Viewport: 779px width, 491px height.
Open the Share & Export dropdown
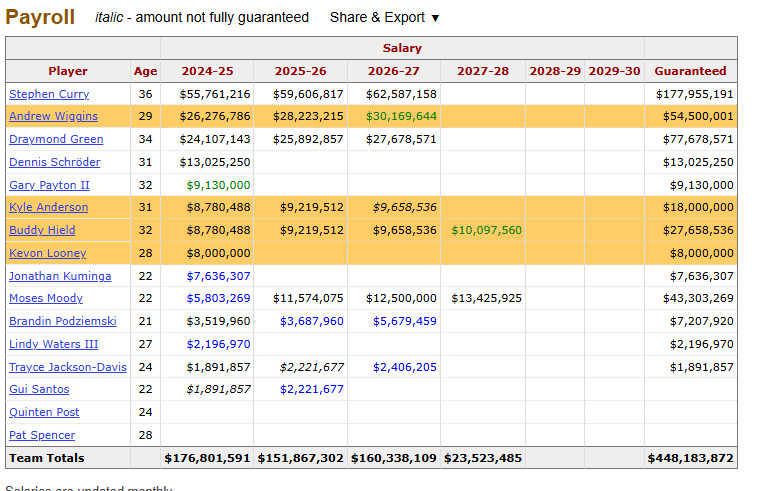[384, 17]
